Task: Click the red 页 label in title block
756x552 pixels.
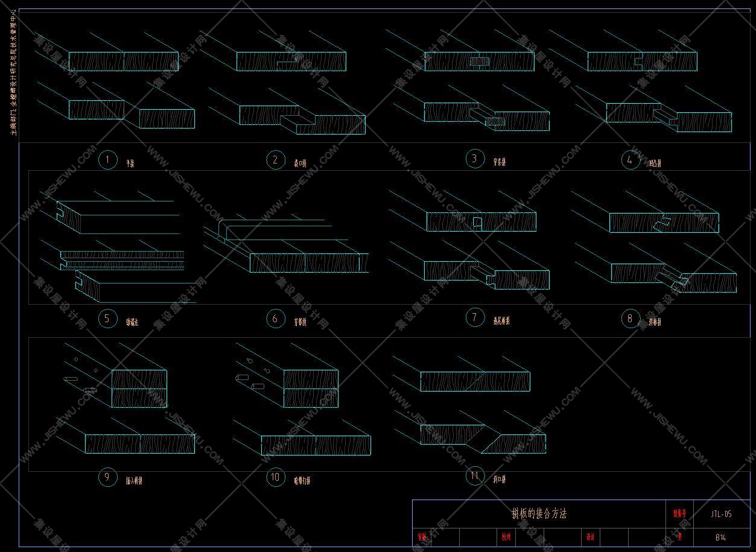Action: [x=679, y=536]
